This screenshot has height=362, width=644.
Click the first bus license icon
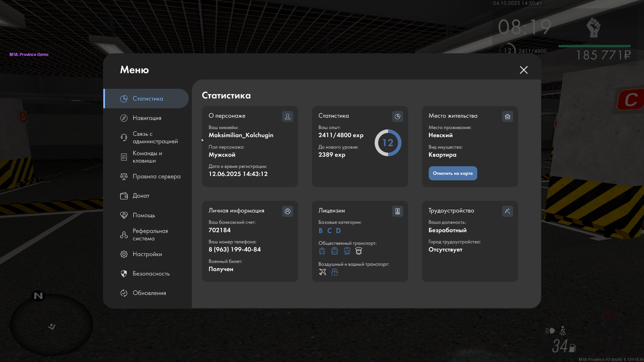click(322, 251)
